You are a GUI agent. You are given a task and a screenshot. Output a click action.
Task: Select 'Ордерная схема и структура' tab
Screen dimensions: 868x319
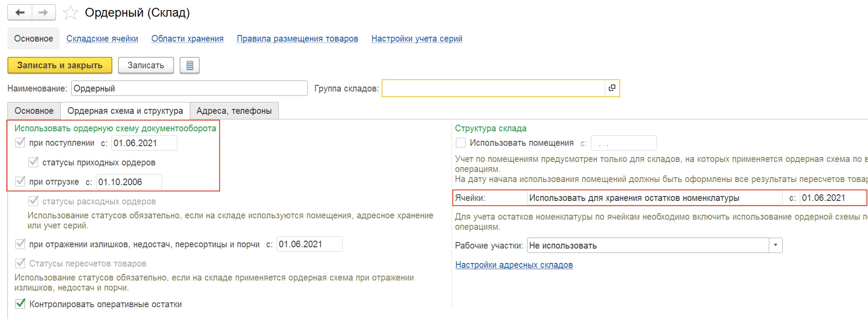click(x=125, y=111)
